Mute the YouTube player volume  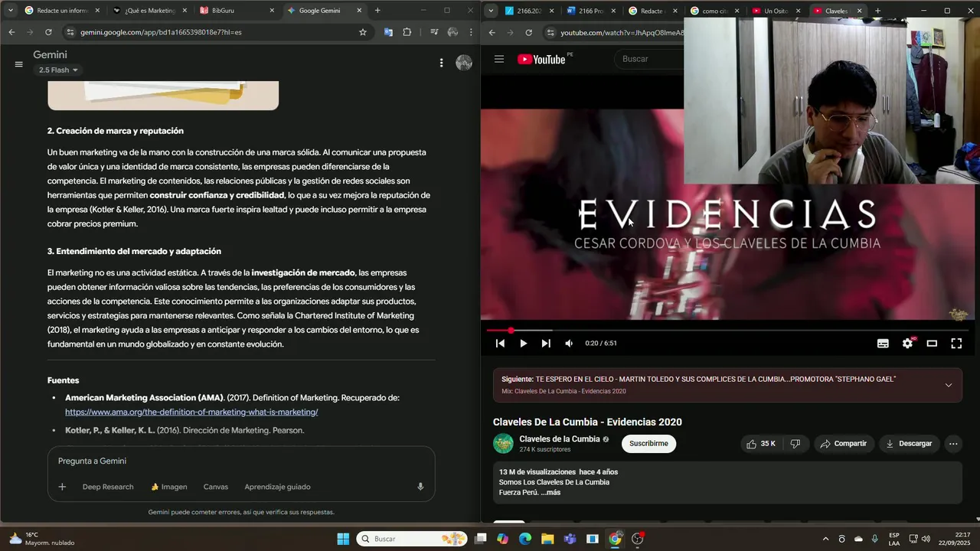coord(569,344)
